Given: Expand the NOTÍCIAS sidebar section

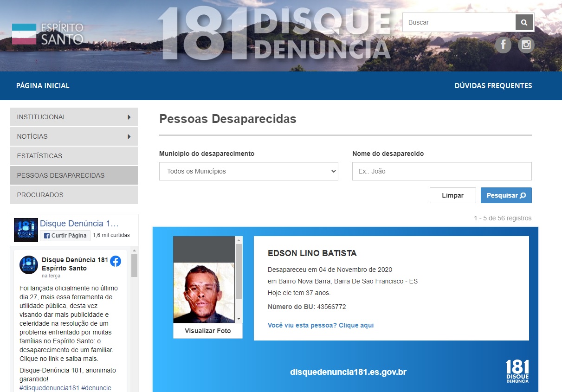Looking at the screenshot, I should [73, 136].
